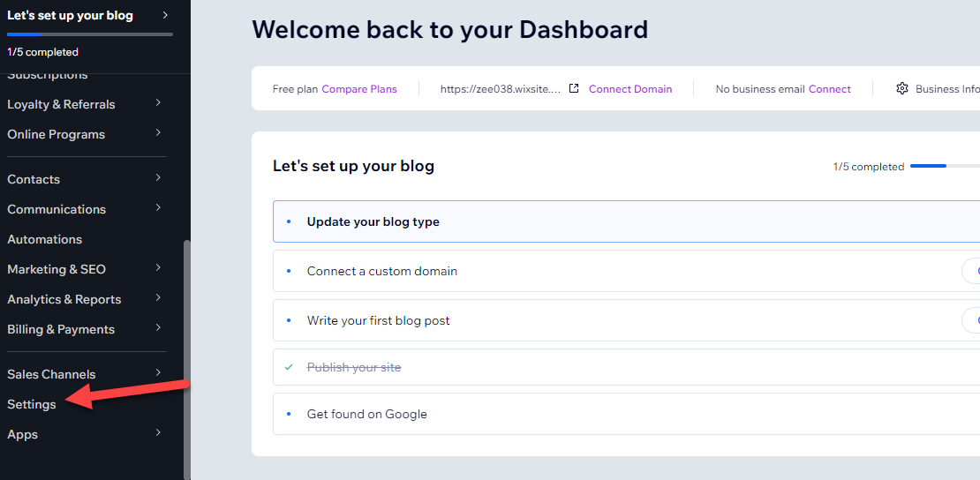Expand the Analytics & Reports chevron
This screenshot has height=480, width=980.
click(159, 297)
